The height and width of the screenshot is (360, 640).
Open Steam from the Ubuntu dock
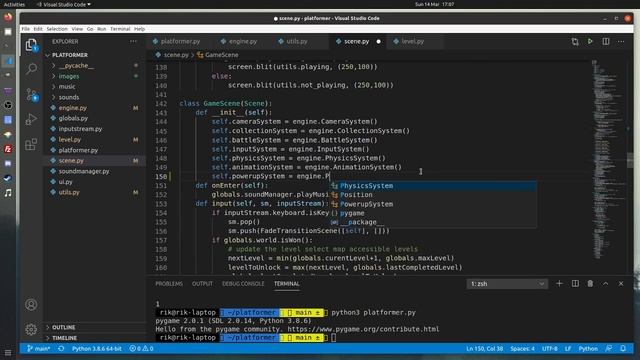[8, 178]
